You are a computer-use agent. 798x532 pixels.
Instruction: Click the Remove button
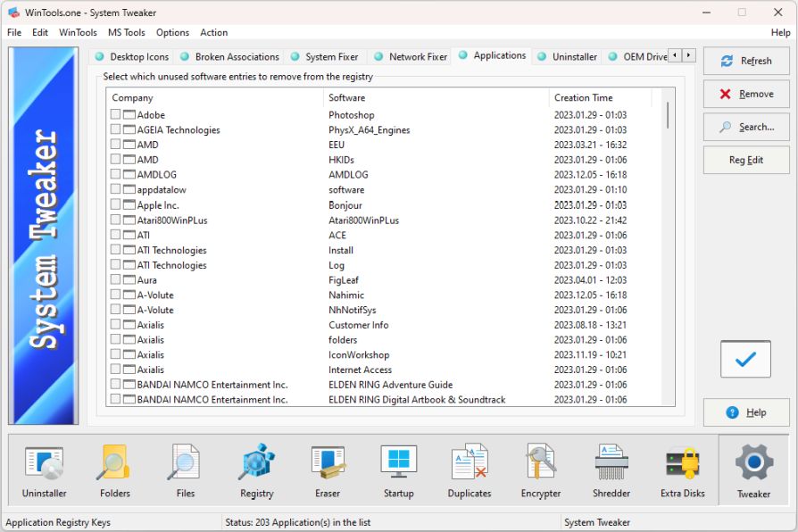[746, 95]
